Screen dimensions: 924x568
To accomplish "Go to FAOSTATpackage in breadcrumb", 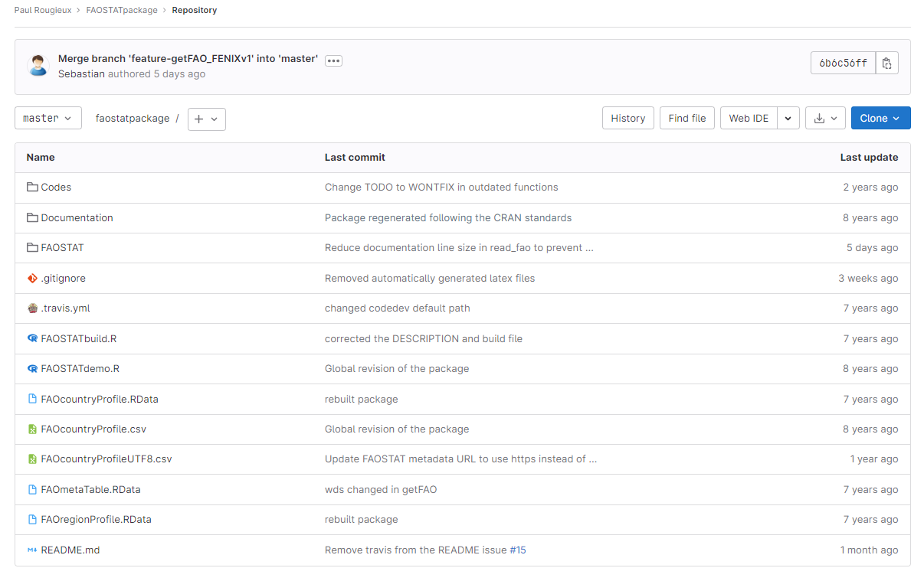I will [x=122, y=11].
